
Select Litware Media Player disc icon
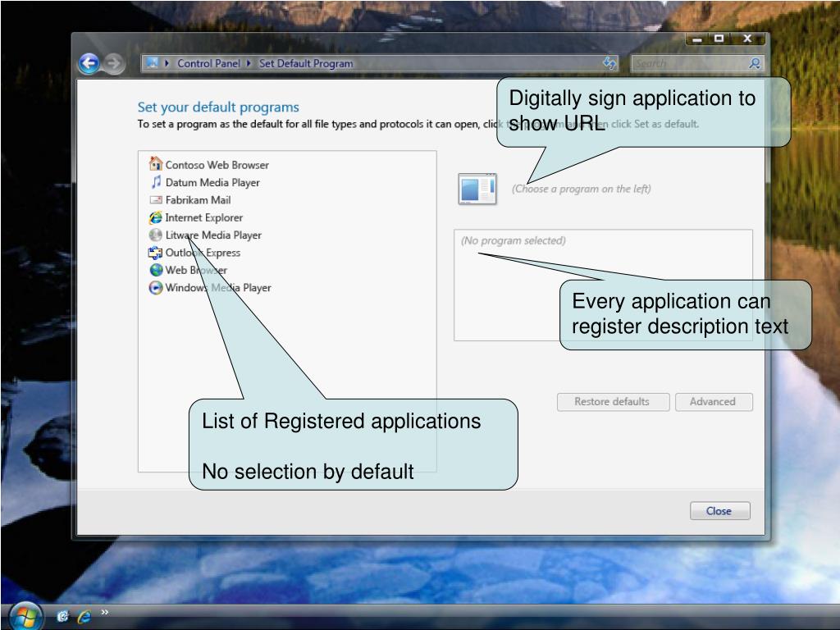point(155,235)
